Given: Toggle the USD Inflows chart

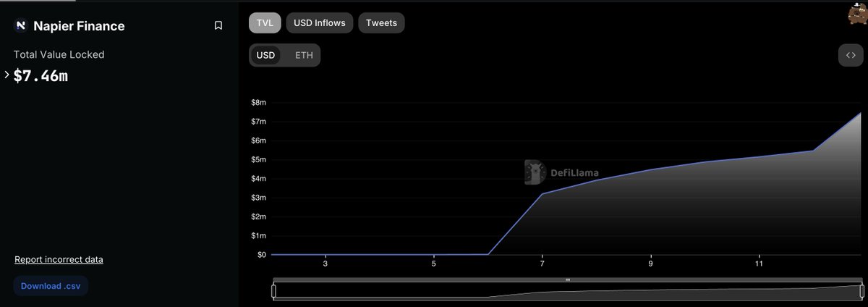Looking at the screenshot, I should (x=320, y=22).
